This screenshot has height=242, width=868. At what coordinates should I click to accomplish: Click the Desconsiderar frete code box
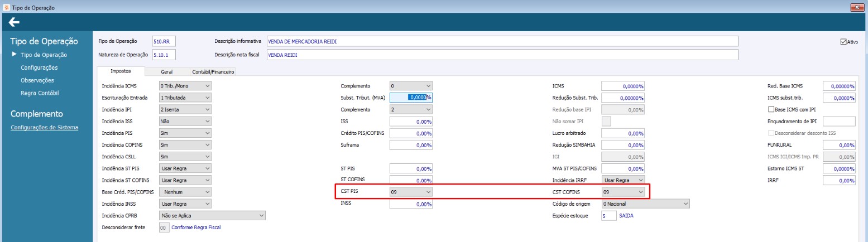pos(164,228)
